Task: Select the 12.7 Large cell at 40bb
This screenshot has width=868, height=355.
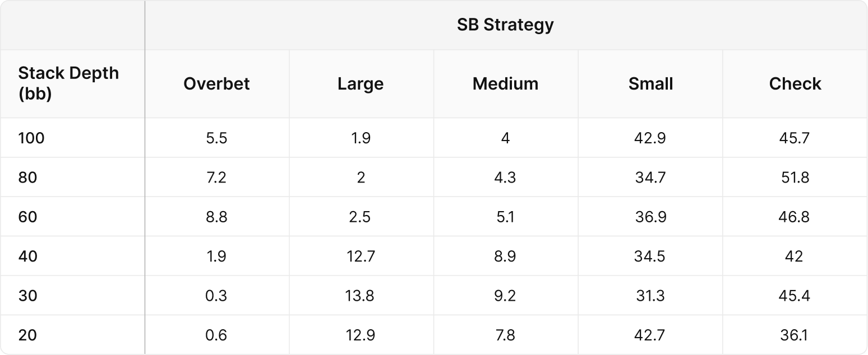Action: (361, 256)
